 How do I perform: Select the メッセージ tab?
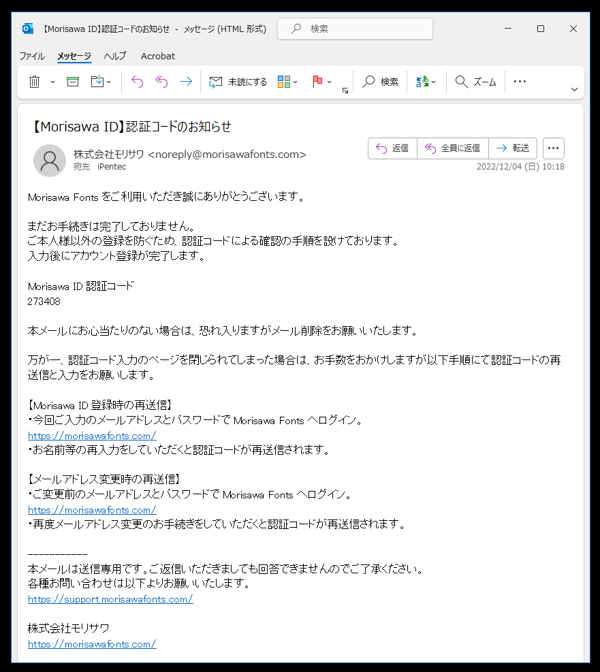pos(74,56)
